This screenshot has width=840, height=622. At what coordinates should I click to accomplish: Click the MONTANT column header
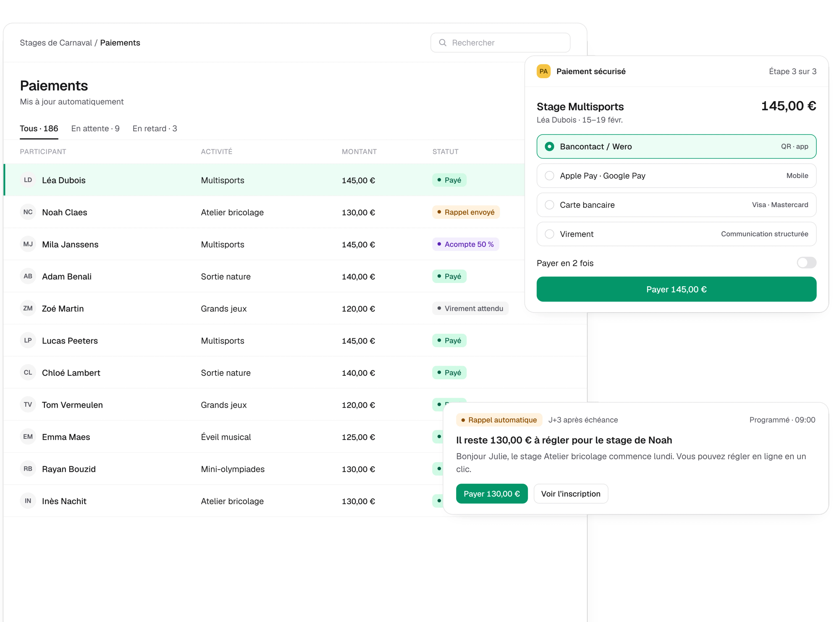[359, 151]
